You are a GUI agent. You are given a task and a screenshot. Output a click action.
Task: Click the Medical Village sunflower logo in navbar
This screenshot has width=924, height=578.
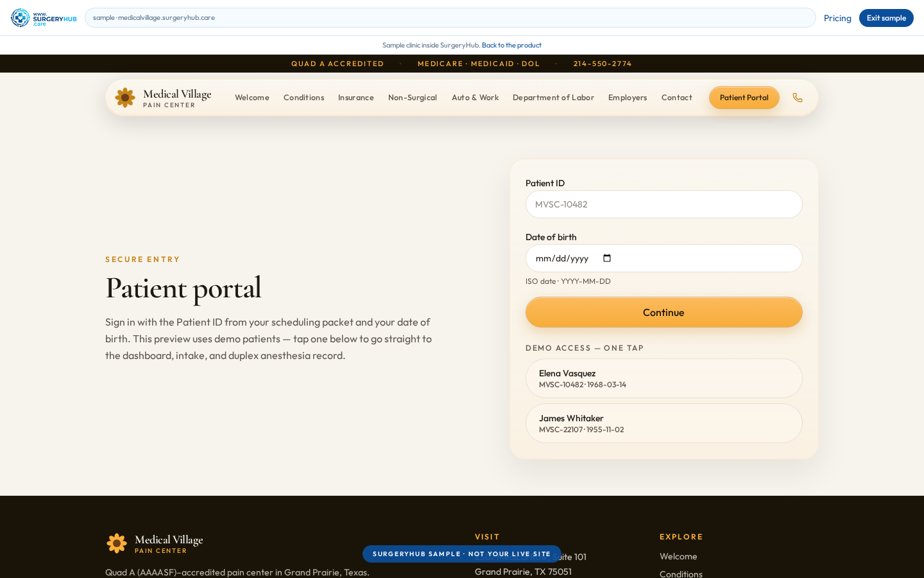pos(125,98)
